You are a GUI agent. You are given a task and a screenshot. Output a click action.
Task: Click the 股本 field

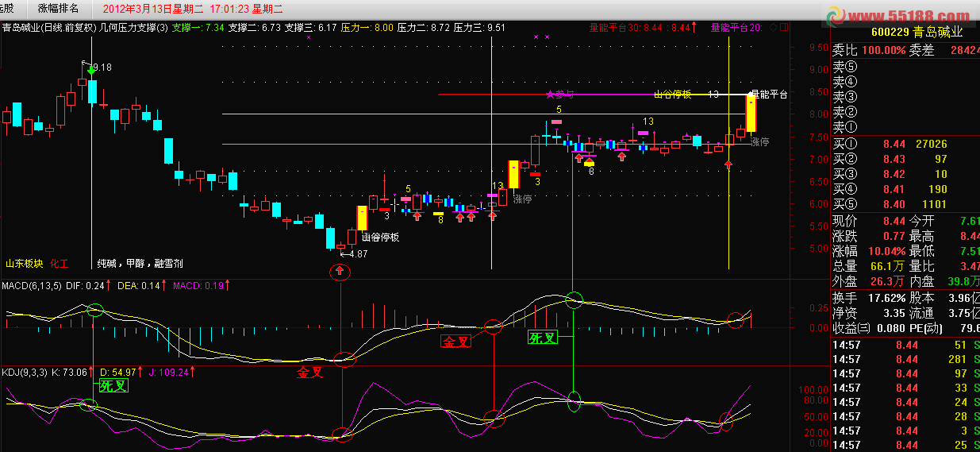pyautogui.click(x=944, y=298)
